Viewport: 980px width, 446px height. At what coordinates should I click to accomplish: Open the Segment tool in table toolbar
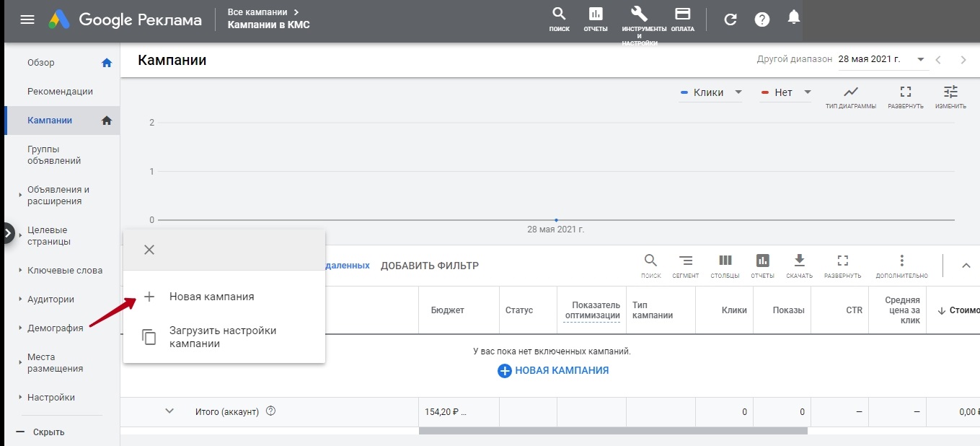pyautogui.click(x=686, y=266)
